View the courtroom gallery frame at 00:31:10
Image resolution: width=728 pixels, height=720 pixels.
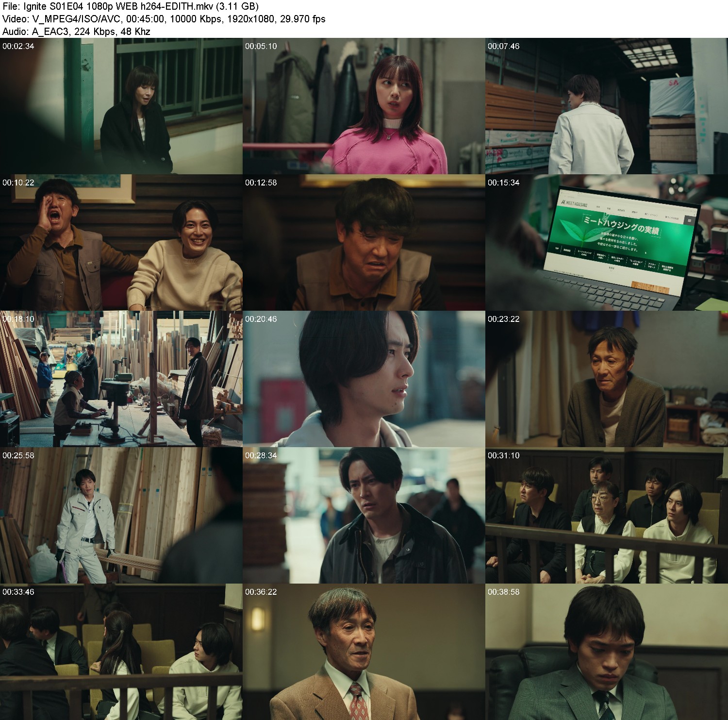point(607,515)
